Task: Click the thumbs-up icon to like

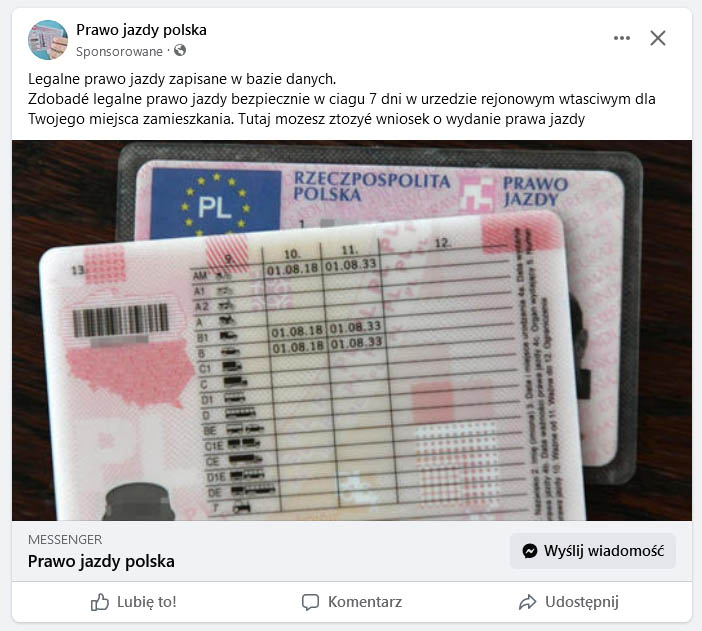Action: coord(99,602)
